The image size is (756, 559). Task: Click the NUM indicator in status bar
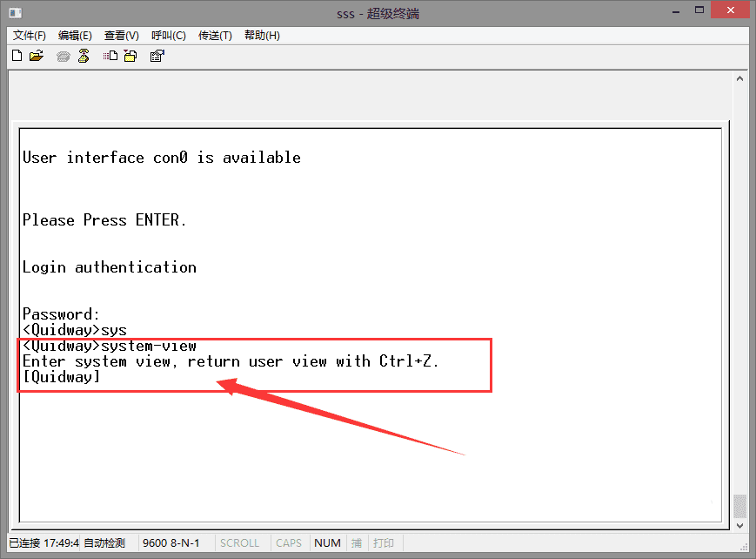pyautogui.click(x=327, y=543)
